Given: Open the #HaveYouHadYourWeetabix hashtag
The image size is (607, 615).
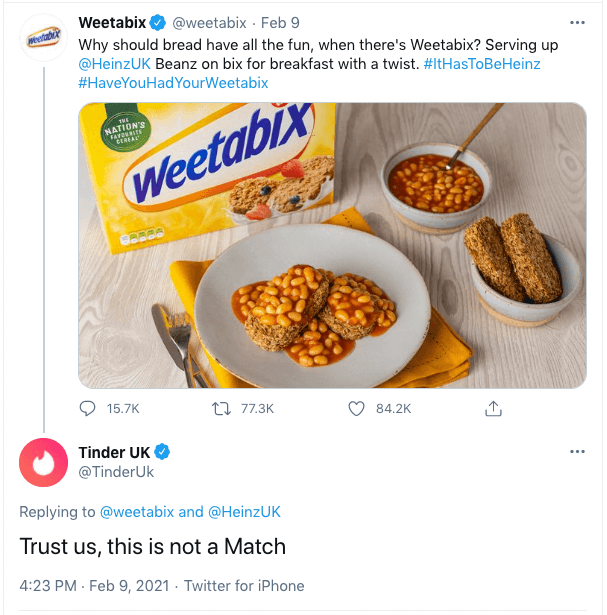Looking at the screenshot, I should pos(173,83).
